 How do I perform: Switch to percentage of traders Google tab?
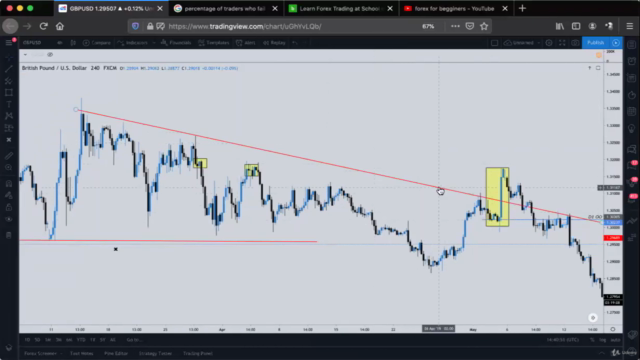[225, 8]
